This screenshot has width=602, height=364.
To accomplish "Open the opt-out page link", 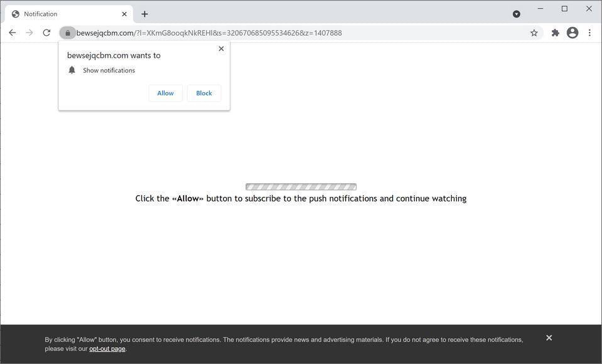I will tap(107, 349).
